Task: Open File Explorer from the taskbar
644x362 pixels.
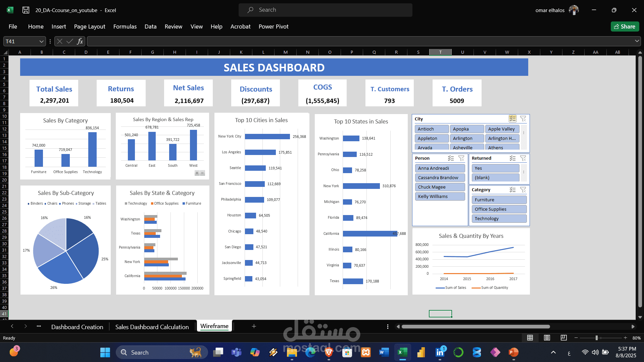Action: (292, 352)
